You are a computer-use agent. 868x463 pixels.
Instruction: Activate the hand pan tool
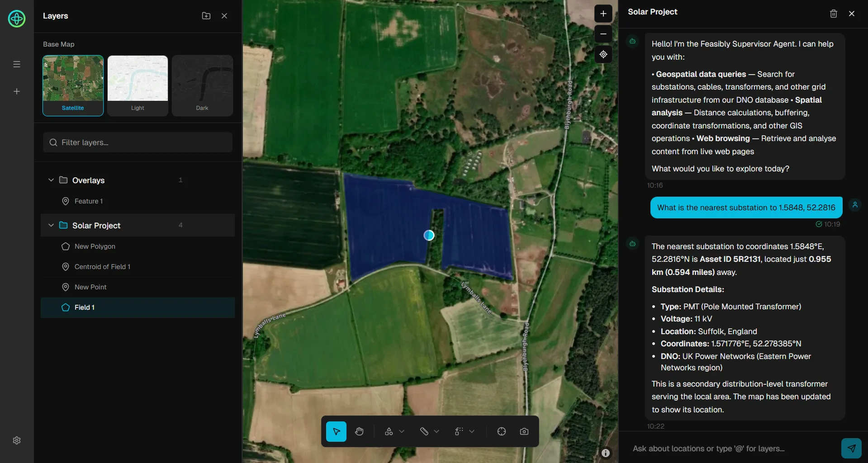pyautogui.click(x=359, y=431)
